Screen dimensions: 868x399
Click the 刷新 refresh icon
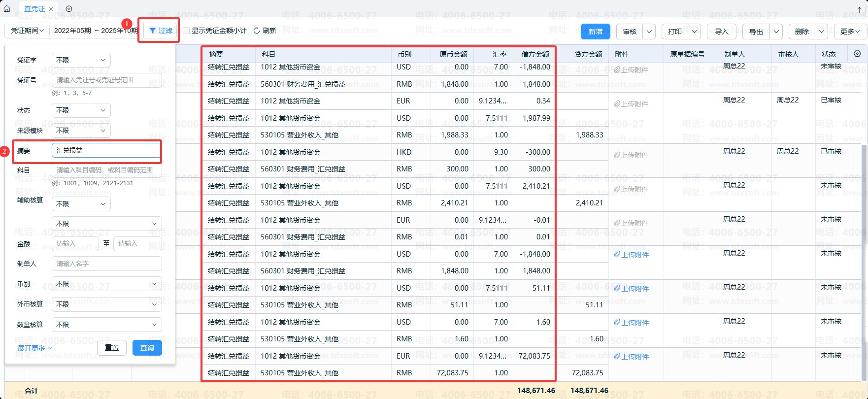[257, 31]
